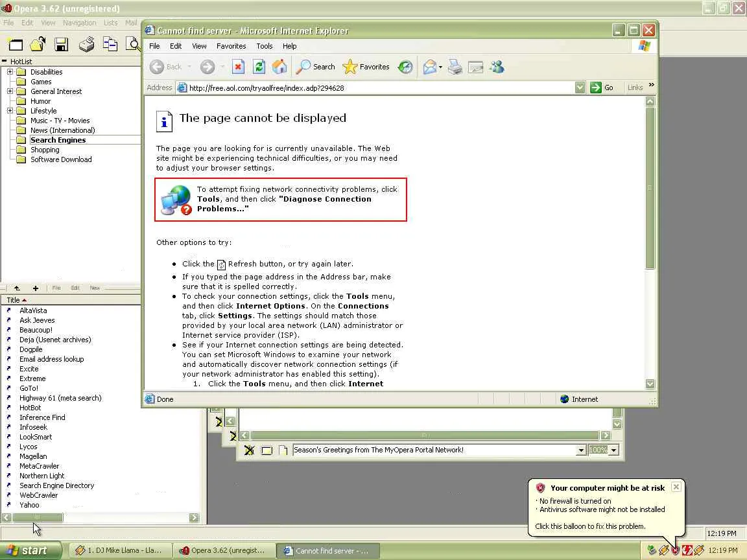Click the Copy documents icon in Opera toolbar

click(x=110, y=44)
